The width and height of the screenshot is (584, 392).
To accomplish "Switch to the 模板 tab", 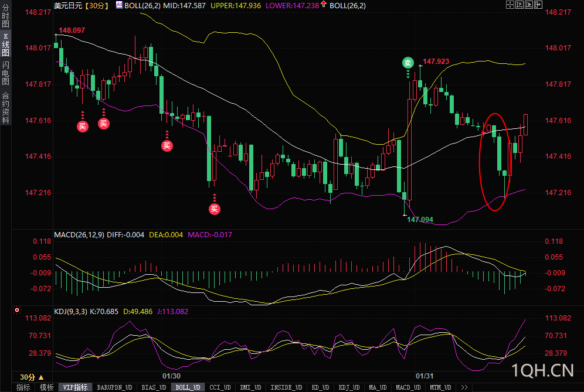I will click(x=46, y=387).
